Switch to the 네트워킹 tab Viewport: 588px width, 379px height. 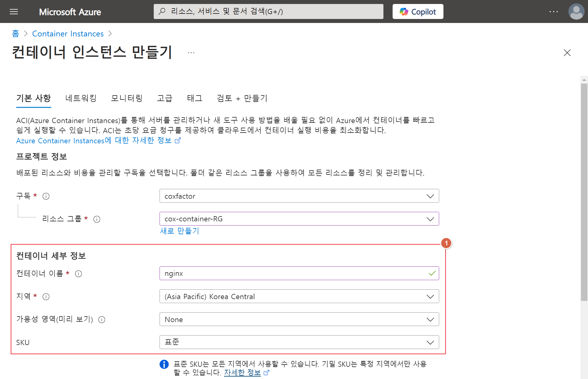[81, 98]
